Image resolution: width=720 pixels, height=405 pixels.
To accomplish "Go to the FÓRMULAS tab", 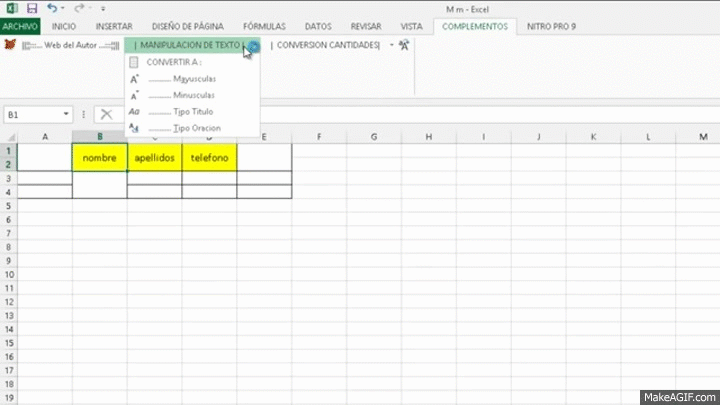I will click(x=264, y=27).
